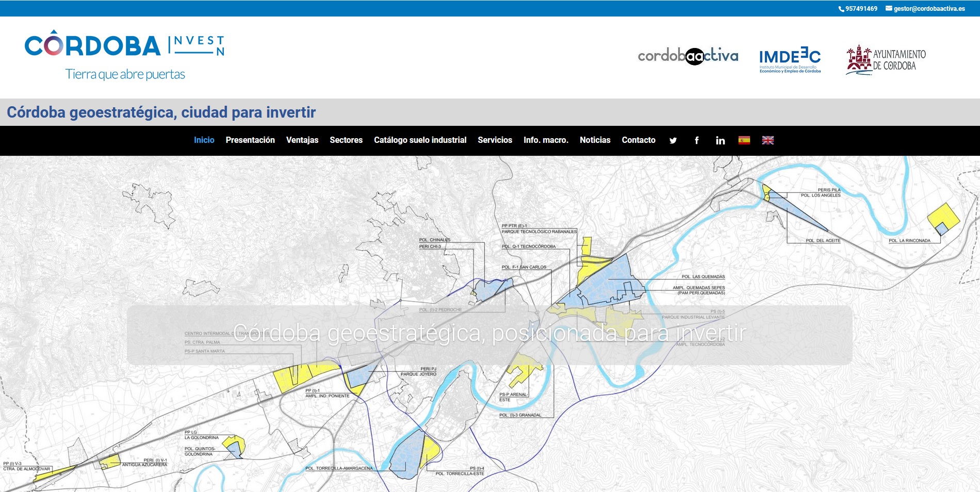This screenshot has width=980, height=492.
Task: Open the Servicios menu item
Action: coord(495,140)
